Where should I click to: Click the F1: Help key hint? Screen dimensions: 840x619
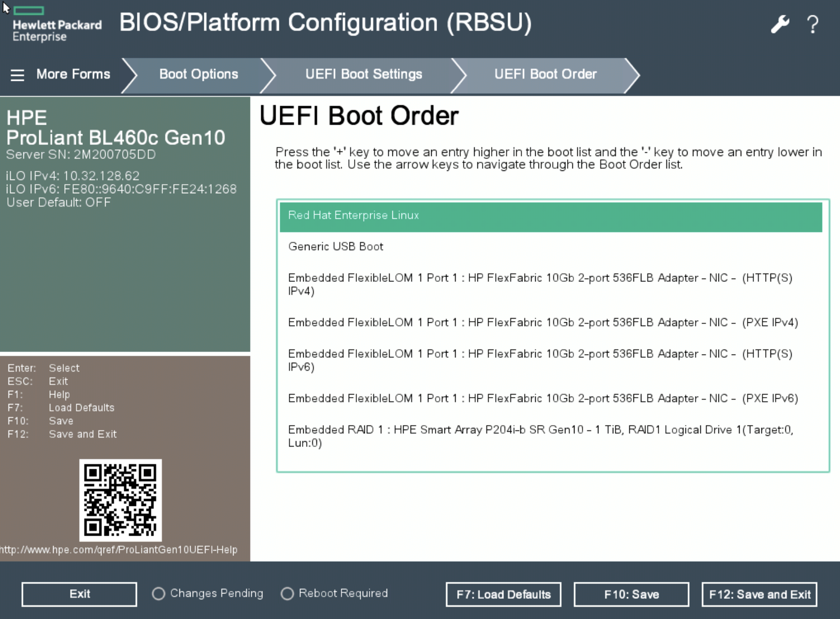pyautogui.click(x=38, y=394)
